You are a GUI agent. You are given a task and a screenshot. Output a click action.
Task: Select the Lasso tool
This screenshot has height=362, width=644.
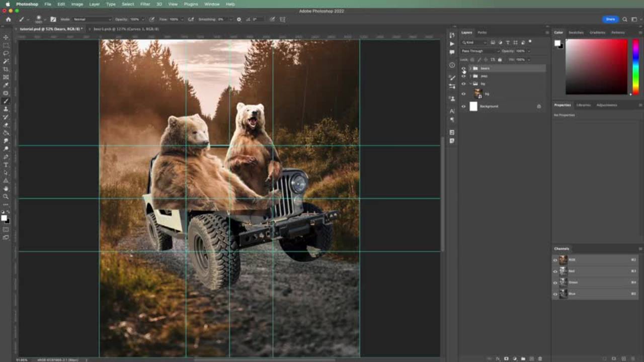pos(6,53)
